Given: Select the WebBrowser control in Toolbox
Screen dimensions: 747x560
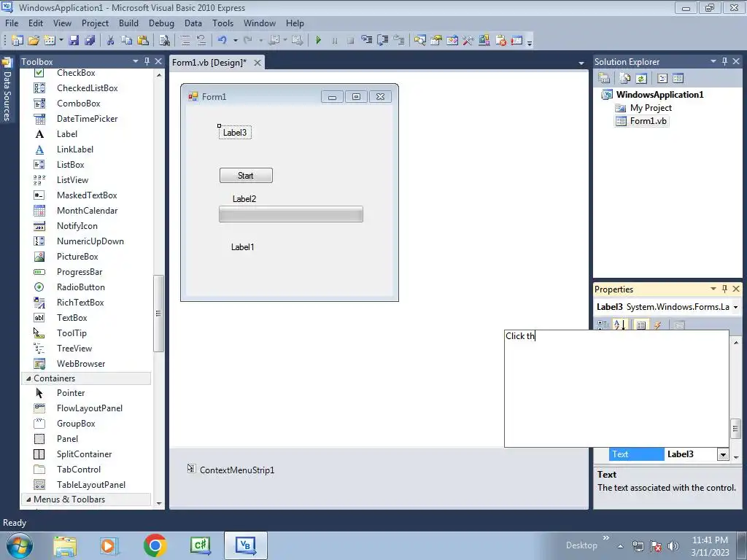Looking at the screenshot, I should coord(81,364).
